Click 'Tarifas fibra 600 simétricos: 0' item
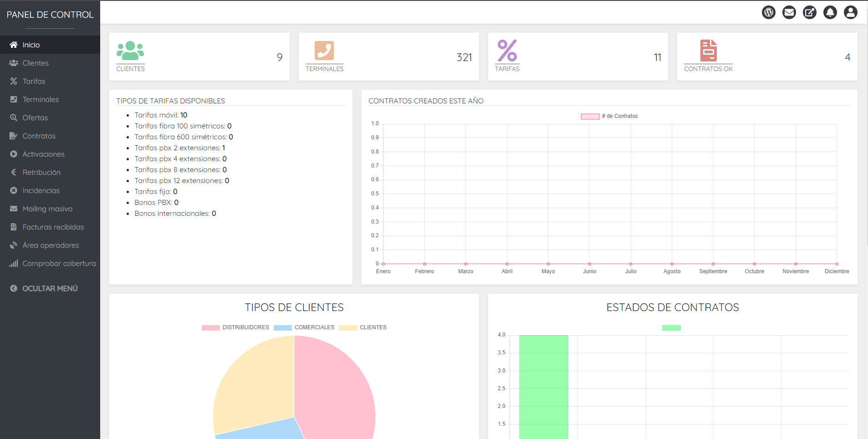 (x=184, y=137)
